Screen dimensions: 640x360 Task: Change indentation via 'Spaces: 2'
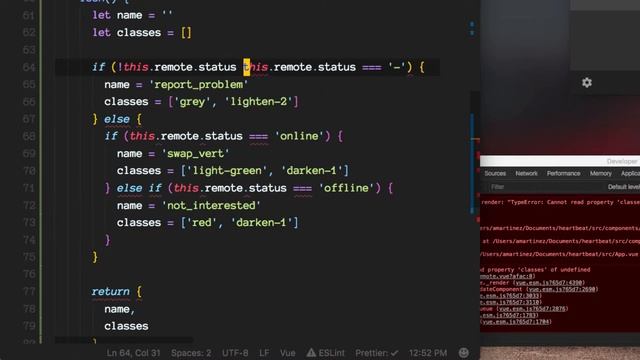(x=191, y=353)
